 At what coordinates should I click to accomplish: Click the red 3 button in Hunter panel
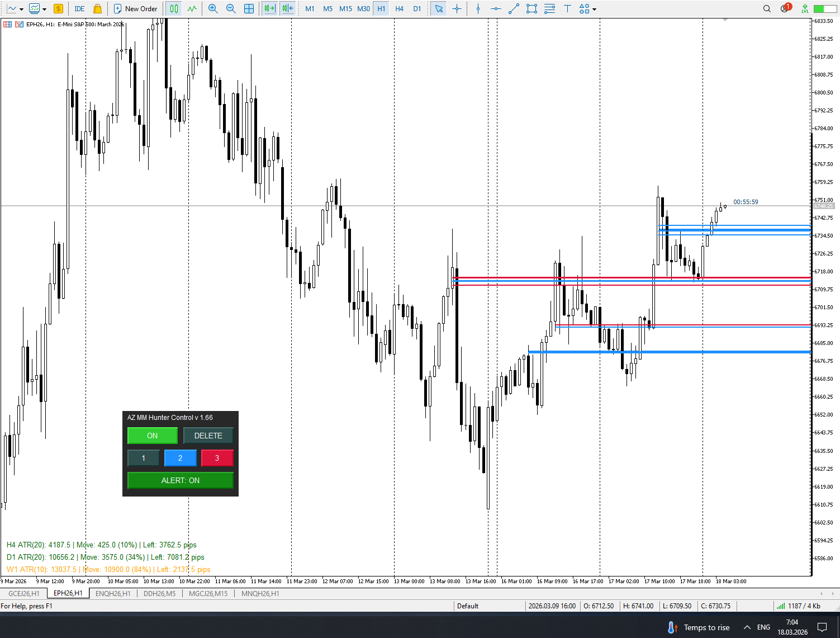coord(217,458)
